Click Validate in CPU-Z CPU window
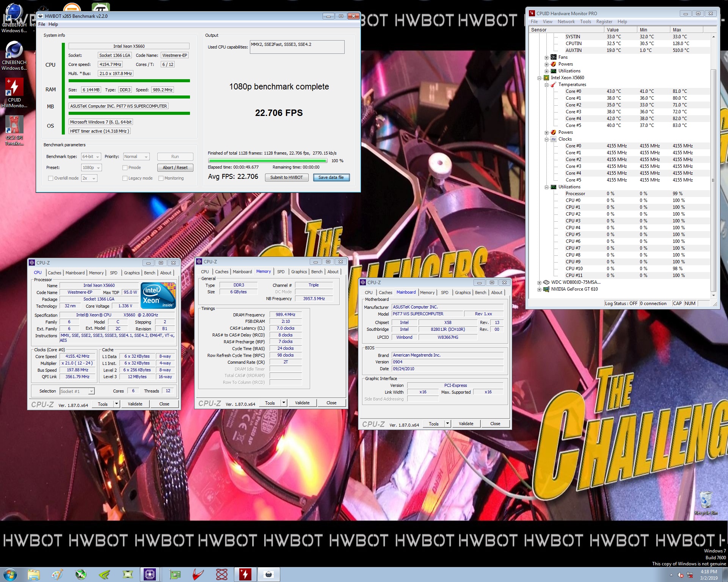 [135, 404]
